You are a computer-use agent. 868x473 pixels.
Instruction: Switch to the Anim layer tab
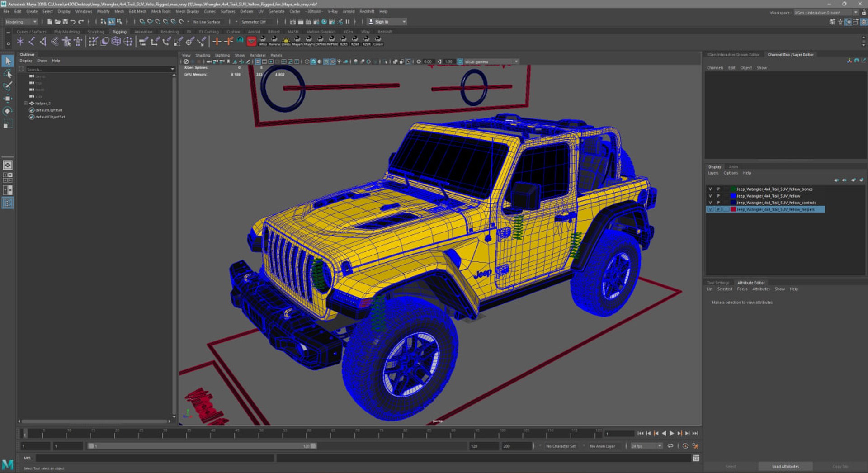[x=733, y=167]
